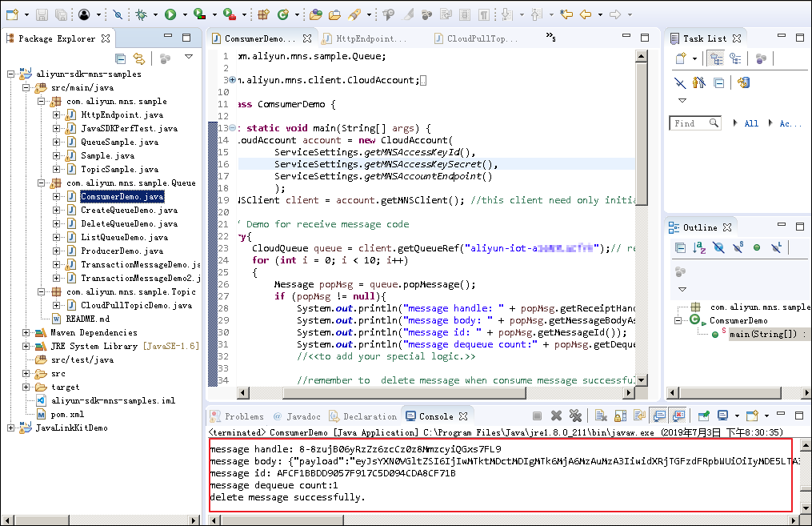Viewport: 812px width, 526px height.
Task: Toggle Hide Local Types in Outline toolbar
Action: click(x=776, y=247)
